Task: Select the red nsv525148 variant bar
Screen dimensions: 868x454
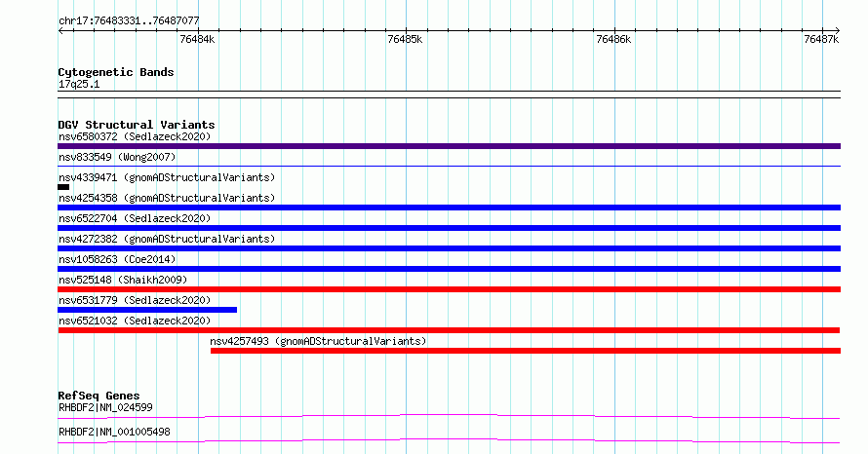Action: (449, 289)
